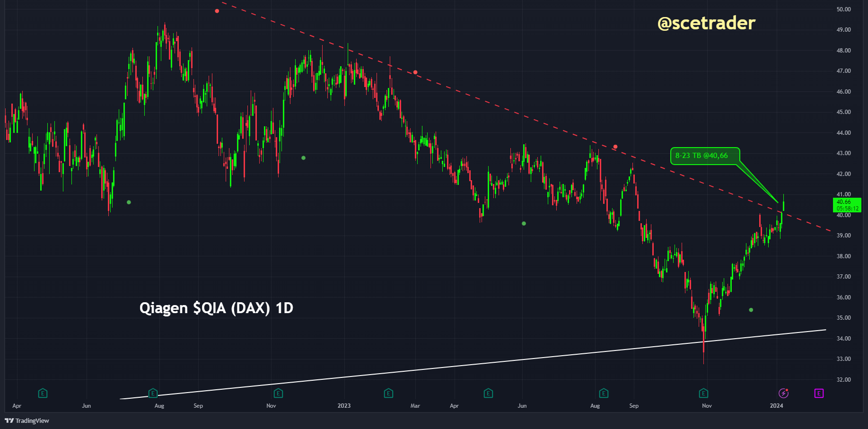Click the magenta upcoming earnings E icon

tap(819, 393)
